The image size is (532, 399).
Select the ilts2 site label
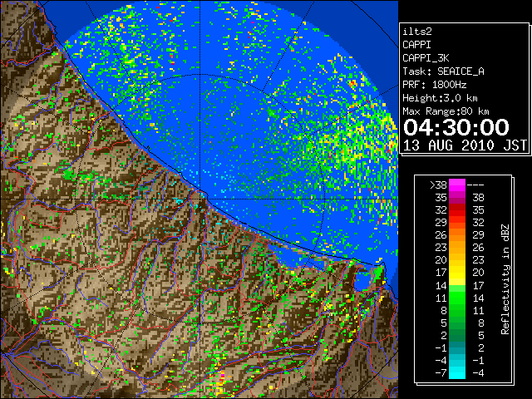pos(417,32)
